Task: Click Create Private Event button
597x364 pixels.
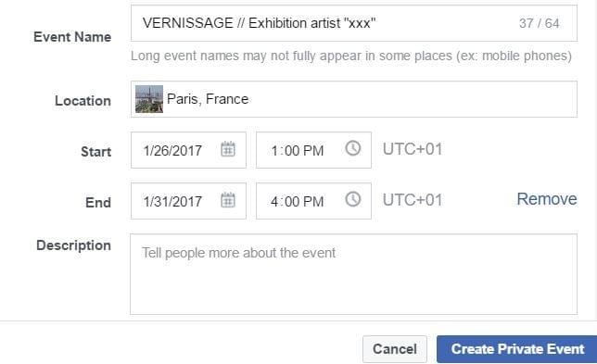Action: point(517,349)
